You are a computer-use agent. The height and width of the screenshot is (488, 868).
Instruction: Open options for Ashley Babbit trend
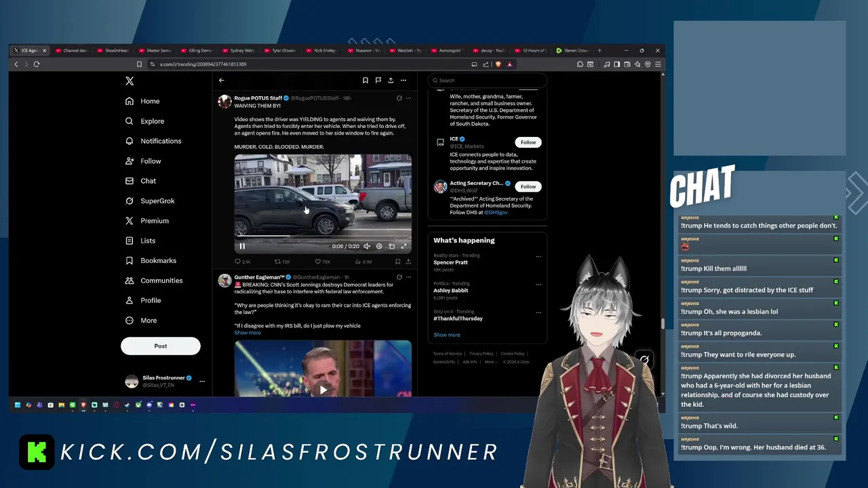tap(538, 285)
